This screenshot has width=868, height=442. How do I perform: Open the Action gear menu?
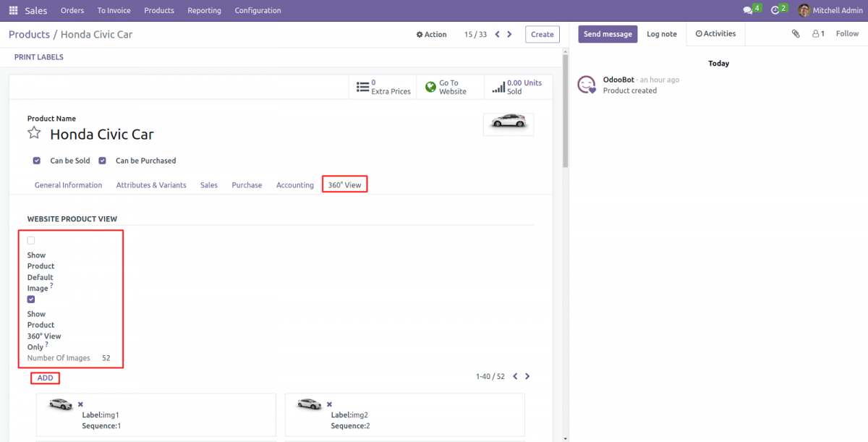click(431, 34)
